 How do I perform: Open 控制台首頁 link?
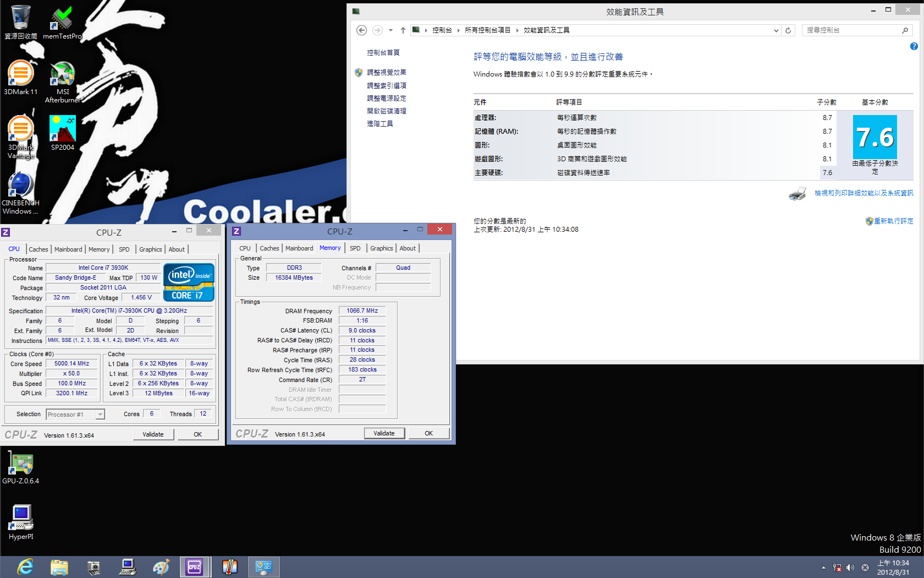[x=383, y=53]
